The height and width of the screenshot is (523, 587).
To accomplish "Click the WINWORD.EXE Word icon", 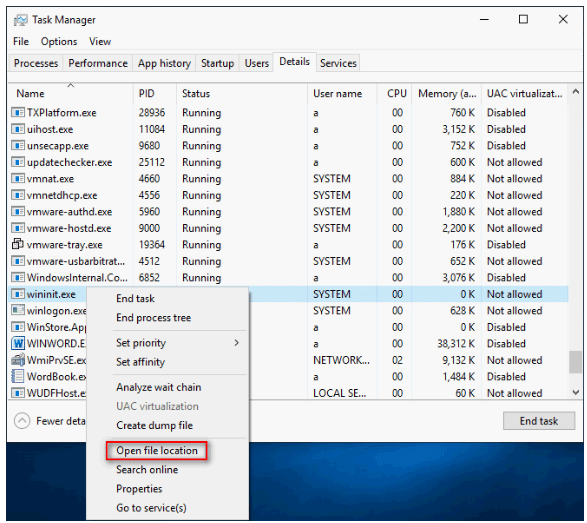I will click(18, 343).
